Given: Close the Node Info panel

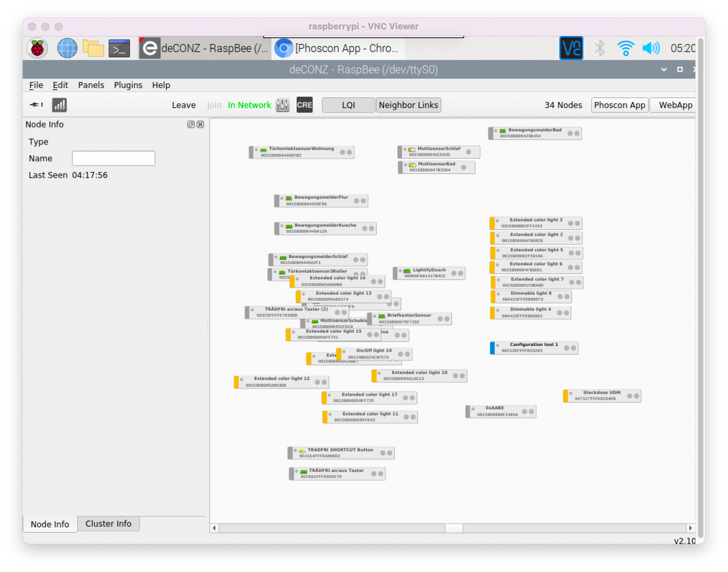Looking at the screenshot, I should point(200,124).
